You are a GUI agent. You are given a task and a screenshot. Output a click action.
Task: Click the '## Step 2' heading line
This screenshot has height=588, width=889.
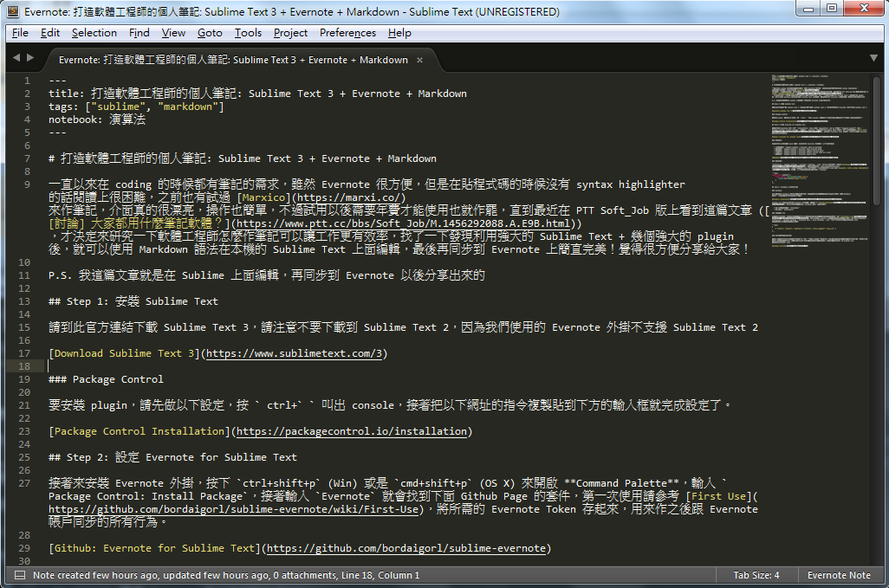pos(172,457)
